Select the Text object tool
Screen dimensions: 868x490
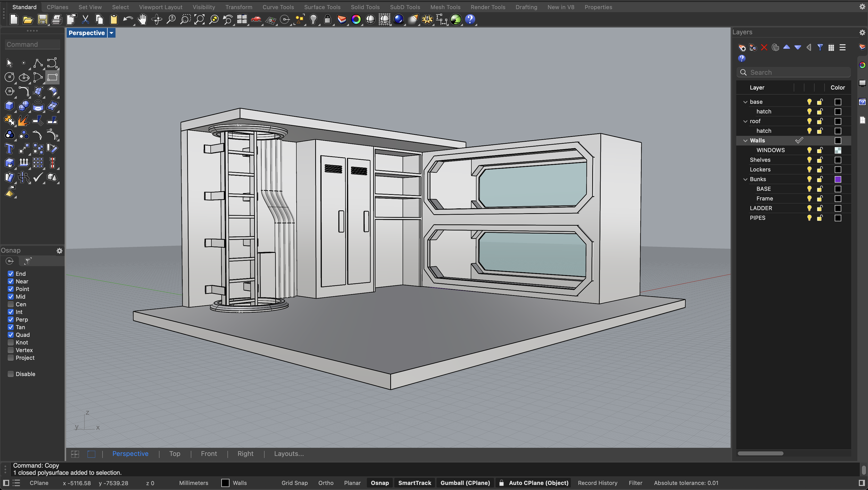pos(9,149)
